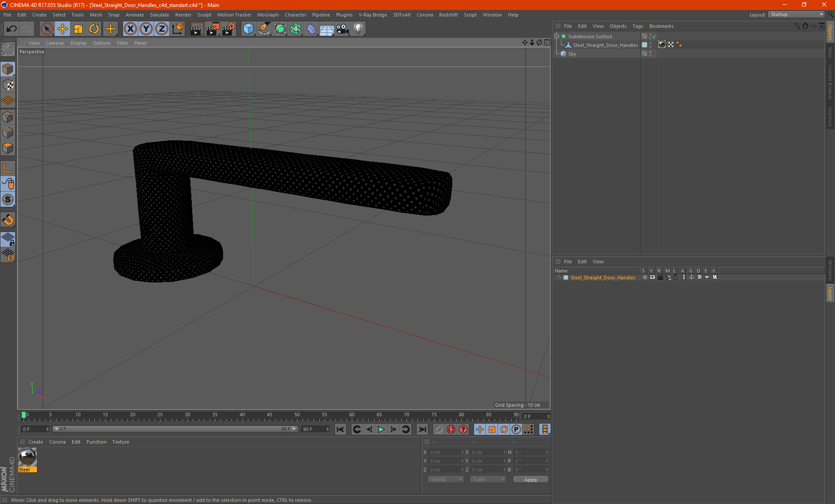
Task: Open the Scale mode dropdown
Action: coord(488,479)
